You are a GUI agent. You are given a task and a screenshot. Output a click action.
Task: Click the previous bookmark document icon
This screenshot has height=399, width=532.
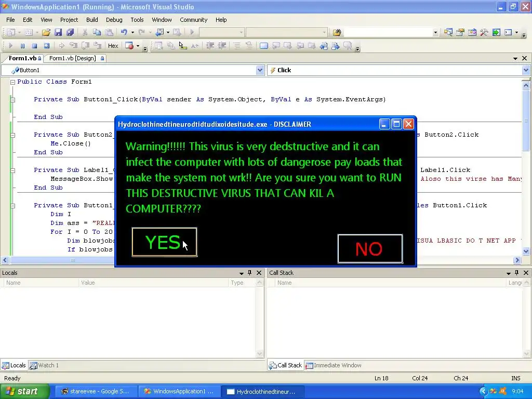point(324,46)
